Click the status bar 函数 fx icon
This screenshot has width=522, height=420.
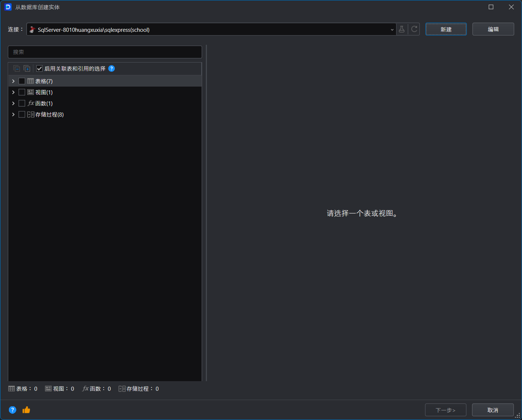(86, 389)
